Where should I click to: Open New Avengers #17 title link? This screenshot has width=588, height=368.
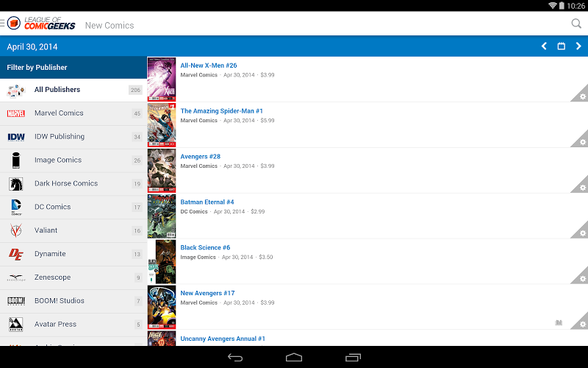[207, 293]
